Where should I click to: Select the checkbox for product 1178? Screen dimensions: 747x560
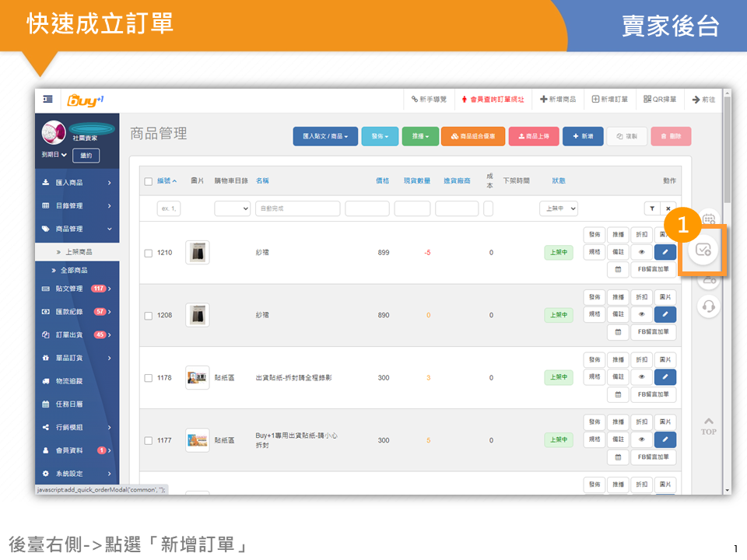tap(149, 378)
